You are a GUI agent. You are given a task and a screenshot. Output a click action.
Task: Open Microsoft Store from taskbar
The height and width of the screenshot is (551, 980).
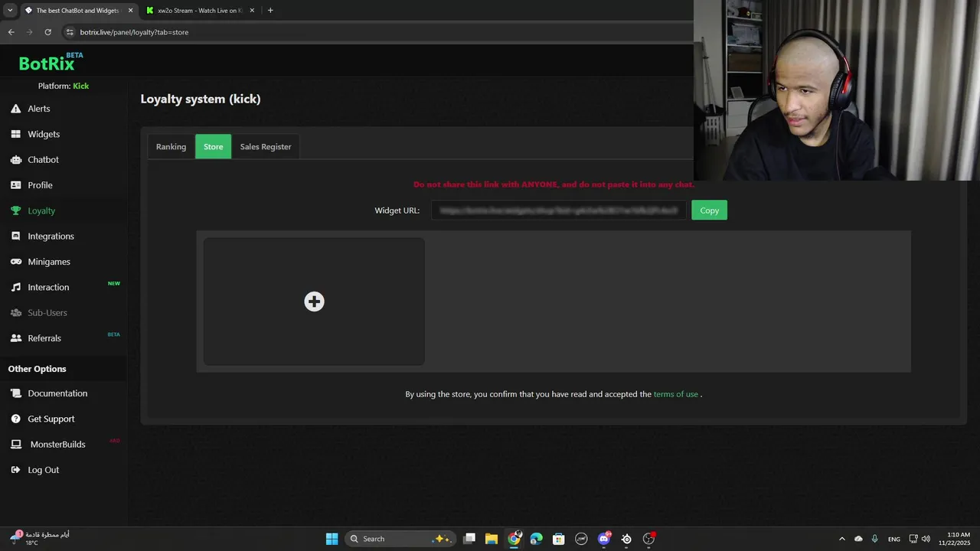click(x=559, y=539)
